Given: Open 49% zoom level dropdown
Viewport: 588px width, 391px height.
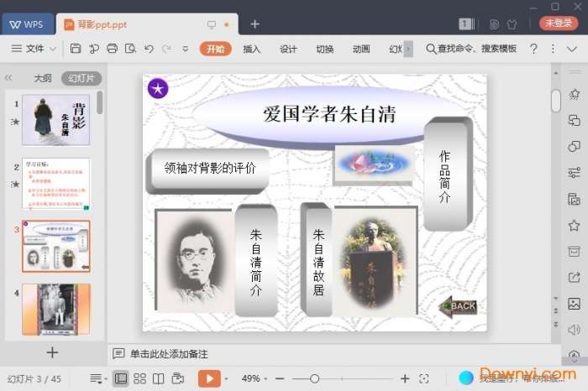Looking at the screenshot, I should (255, 378).
